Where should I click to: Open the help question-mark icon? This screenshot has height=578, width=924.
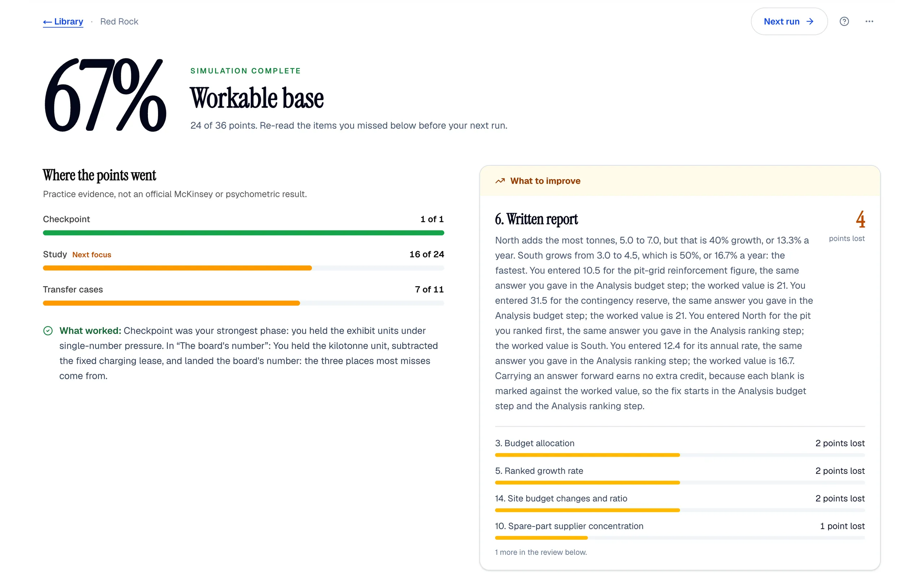coord(844,21)
